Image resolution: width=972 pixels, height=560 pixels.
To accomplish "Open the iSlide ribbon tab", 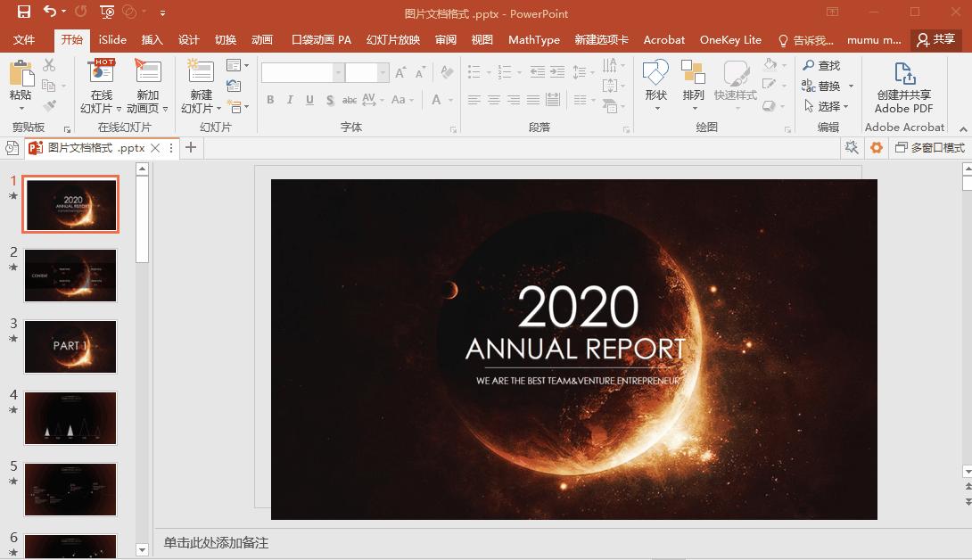I will click(x=112, y=40).
